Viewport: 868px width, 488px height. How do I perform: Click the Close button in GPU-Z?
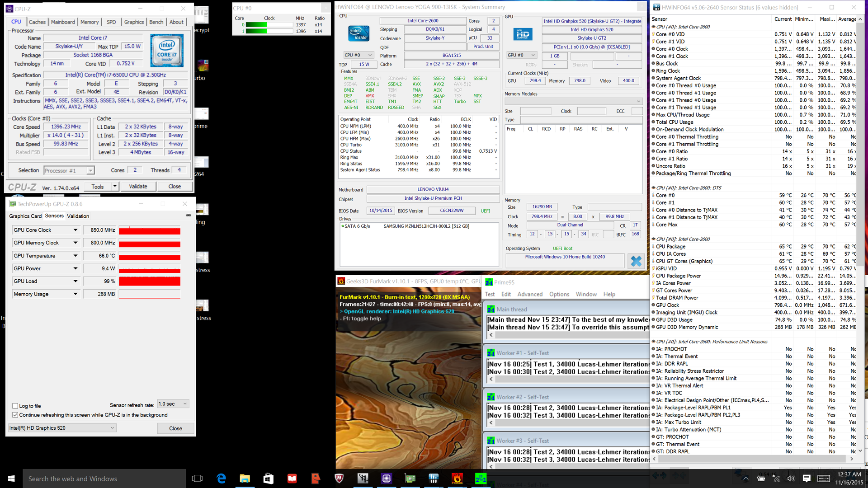(175, 428)
